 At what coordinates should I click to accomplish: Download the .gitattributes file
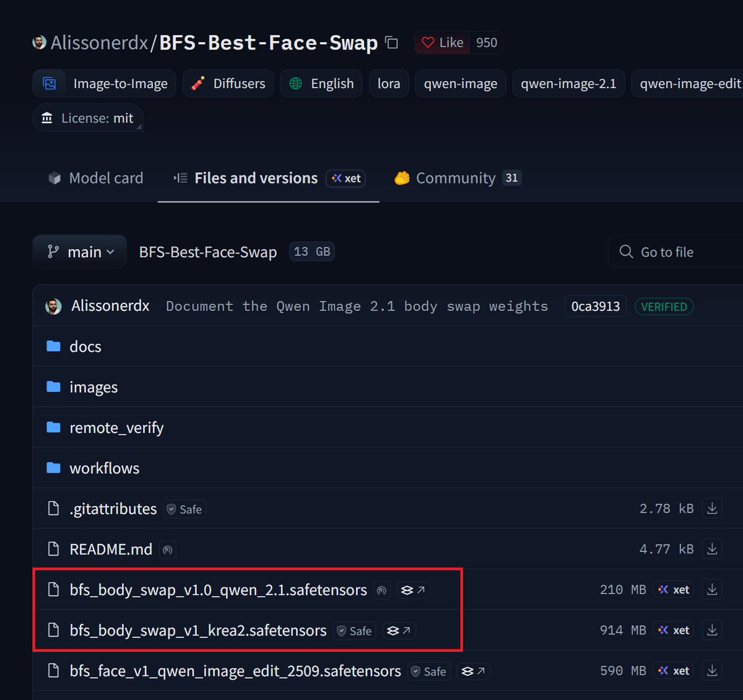click(712, 509)
